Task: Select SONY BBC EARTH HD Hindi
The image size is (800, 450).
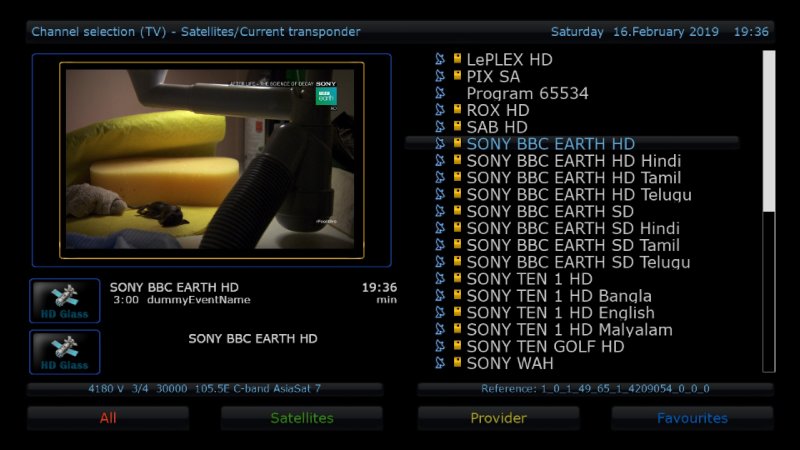Action: click(573, 161)
